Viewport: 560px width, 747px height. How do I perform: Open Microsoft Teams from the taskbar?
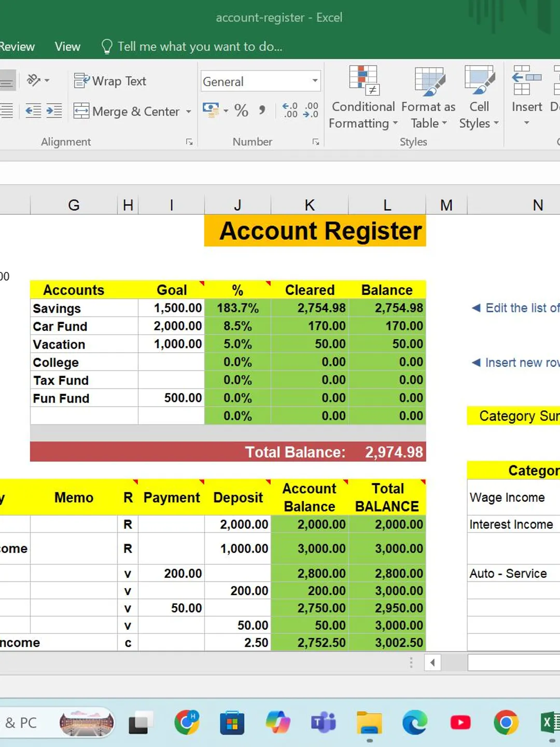coord(324,723)
